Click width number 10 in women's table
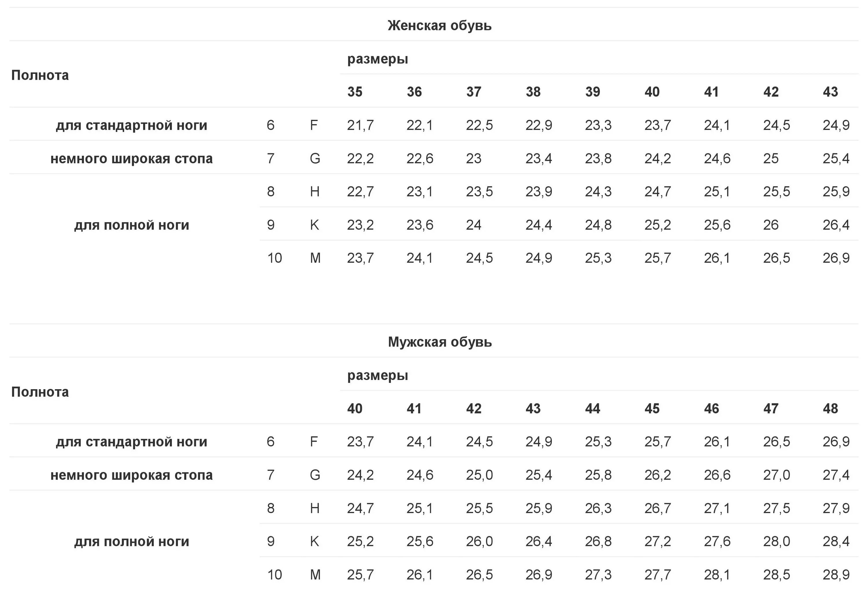This screenshot has width=868, height=597. pos(275,258)
